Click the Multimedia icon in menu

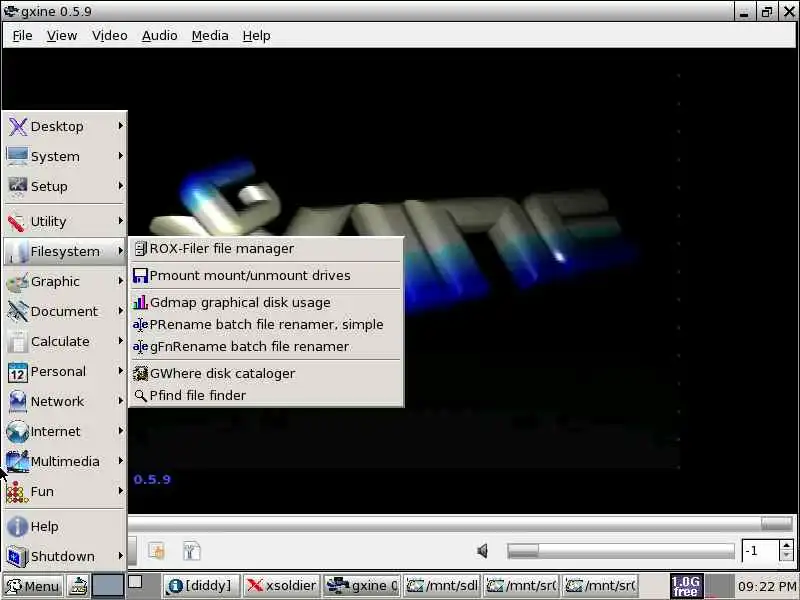coord(17,462)
